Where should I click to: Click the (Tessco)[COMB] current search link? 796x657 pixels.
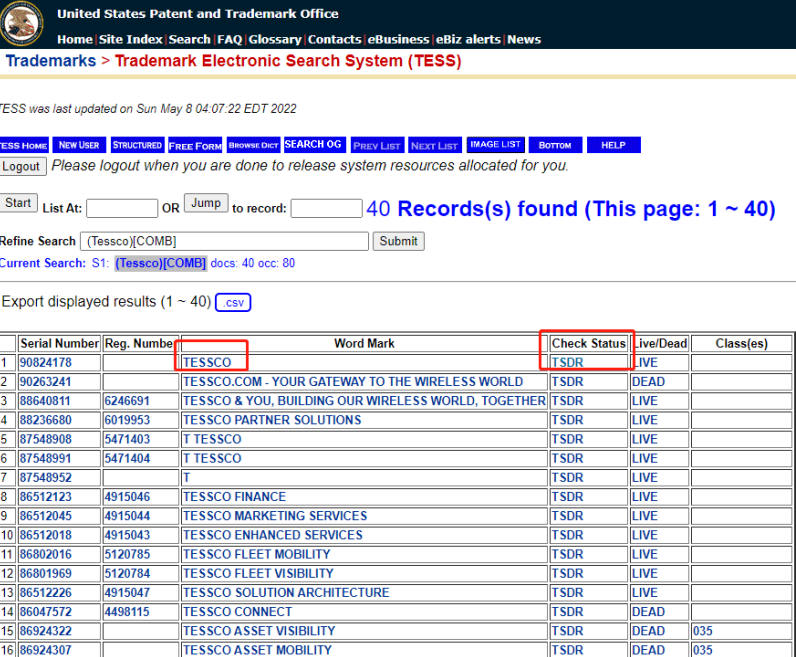point(160,263)
